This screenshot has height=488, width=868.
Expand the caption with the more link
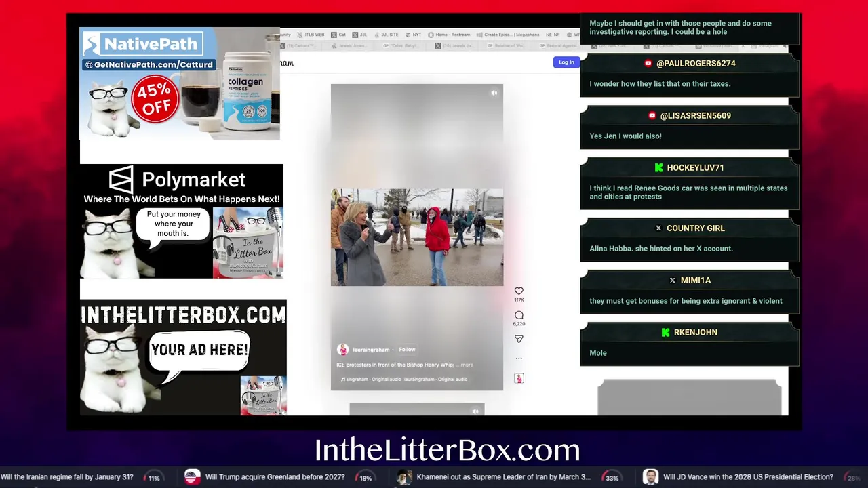(x=467, y=365)
